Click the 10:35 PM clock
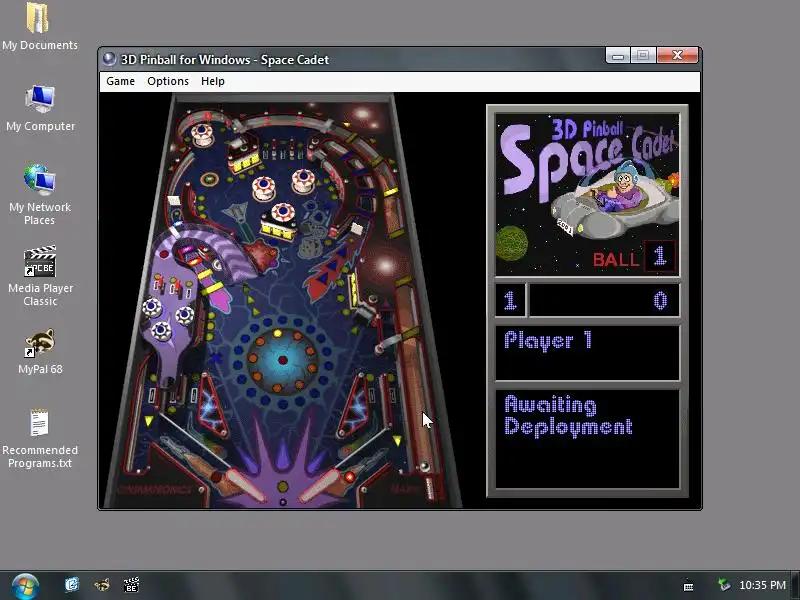Screen dimensions: 800x600 (x=762, y=585)
